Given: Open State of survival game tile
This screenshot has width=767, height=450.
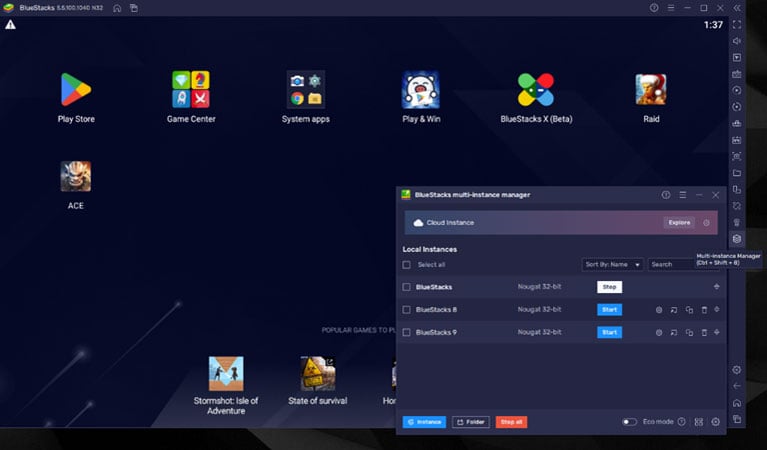Looking at the screenshot, I should (x=318, y=374).
